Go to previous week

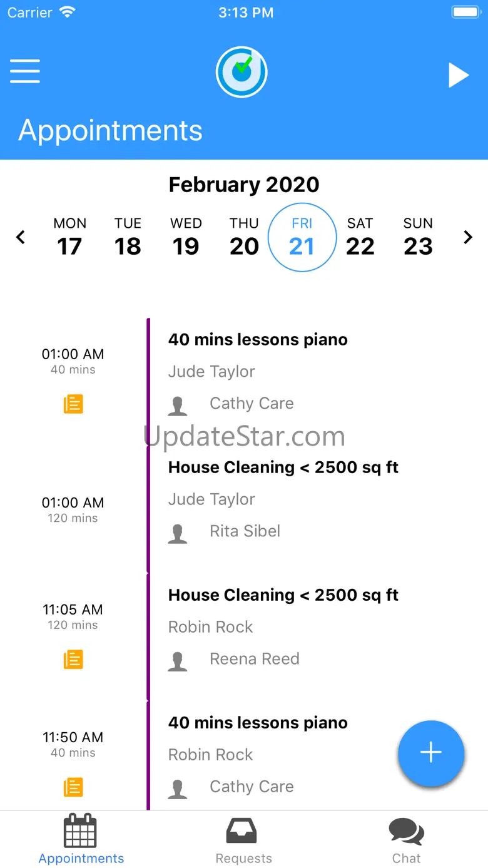[21, 237]
